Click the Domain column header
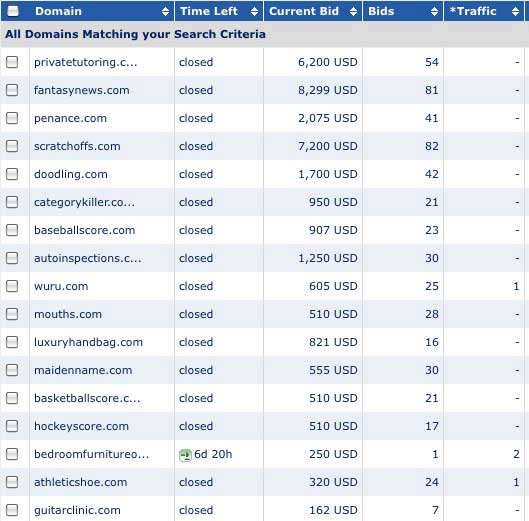529x521 pixels. click(58, 11)
